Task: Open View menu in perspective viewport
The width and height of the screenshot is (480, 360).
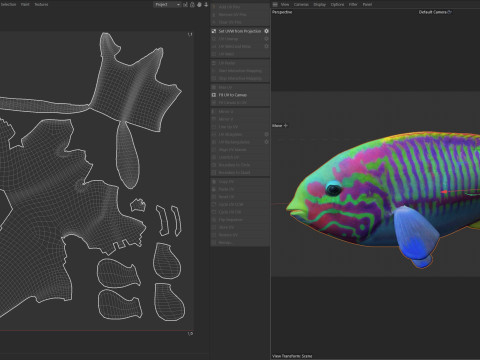Action: pyautogui.click(x=285, y=4)
